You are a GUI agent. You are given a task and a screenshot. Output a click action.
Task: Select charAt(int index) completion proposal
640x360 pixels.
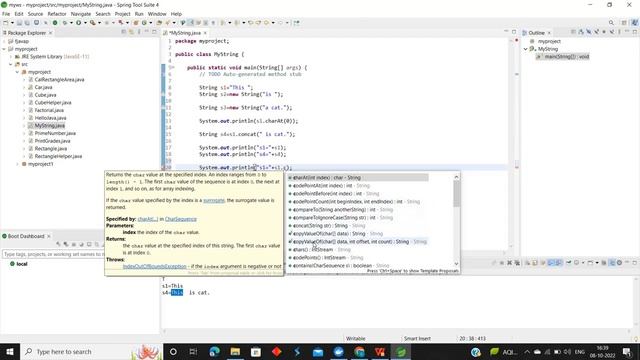358,178
